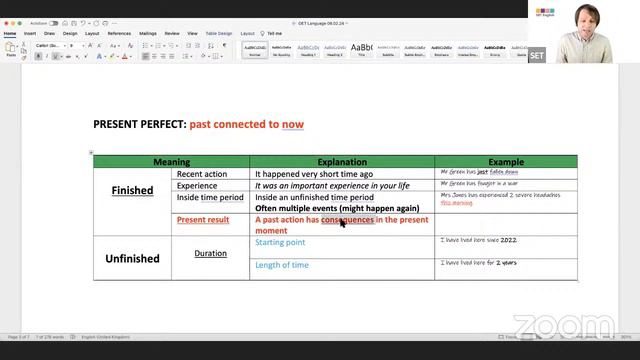Image resolution: width=640 pixels, height=360 pixels.
Task: Click the Home icon in title bar
Action: [x=65, y=23]
